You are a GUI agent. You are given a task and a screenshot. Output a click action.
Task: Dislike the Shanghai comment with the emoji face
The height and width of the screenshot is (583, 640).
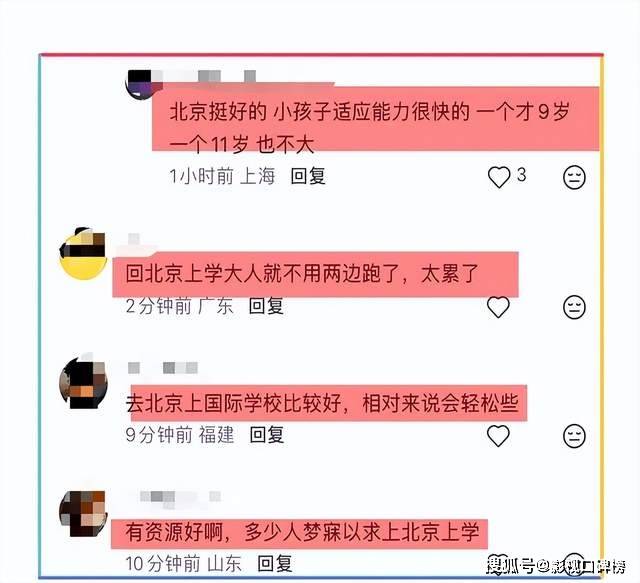coord(574,177)
